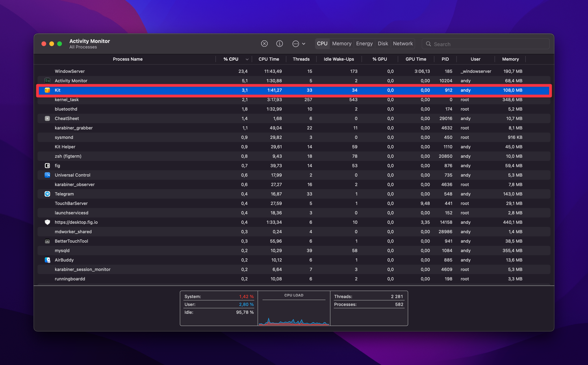Click the Universal Control icon

click(47, 175)
